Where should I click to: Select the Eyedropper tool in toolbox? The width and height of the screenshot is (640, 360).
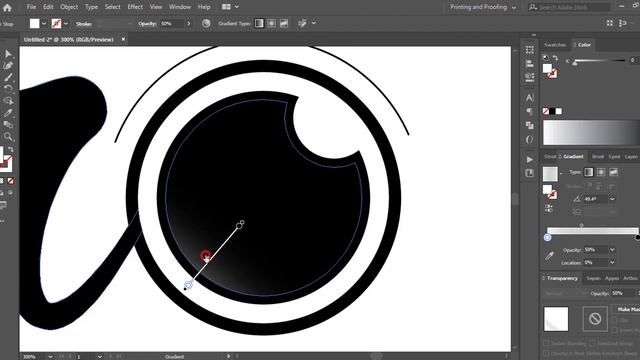pos(8,113)
